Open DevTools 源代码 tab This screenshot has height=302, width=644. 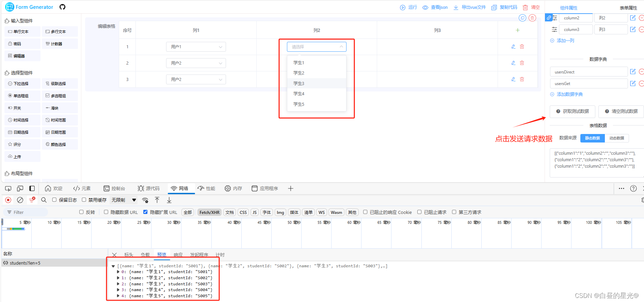149,188
